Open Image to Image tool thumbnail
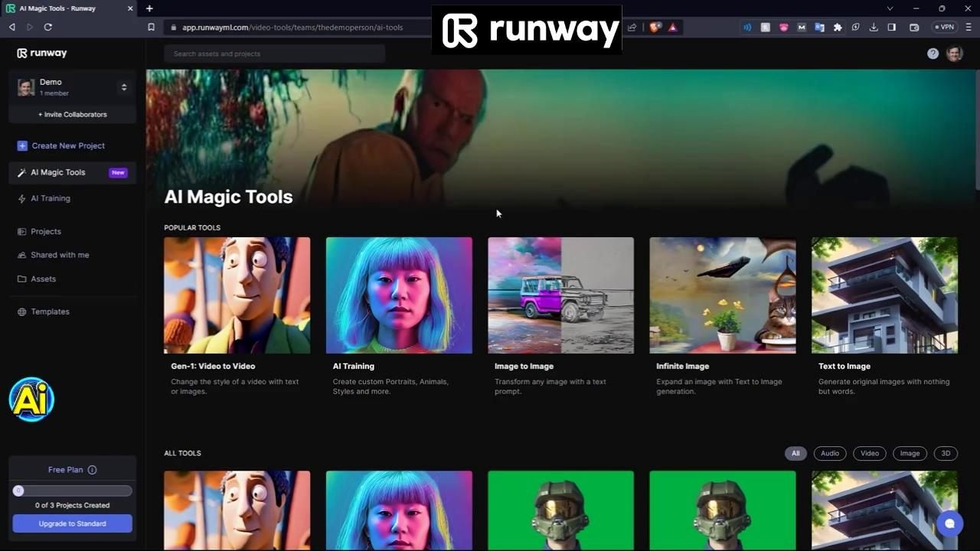The width and height of the screenshot is (980, 551). pyautogui.click(x=560, y=295)
